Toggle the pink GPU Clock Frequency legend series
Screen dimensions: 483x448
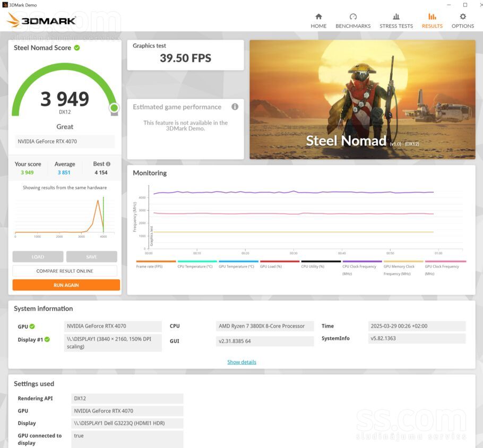445,268
